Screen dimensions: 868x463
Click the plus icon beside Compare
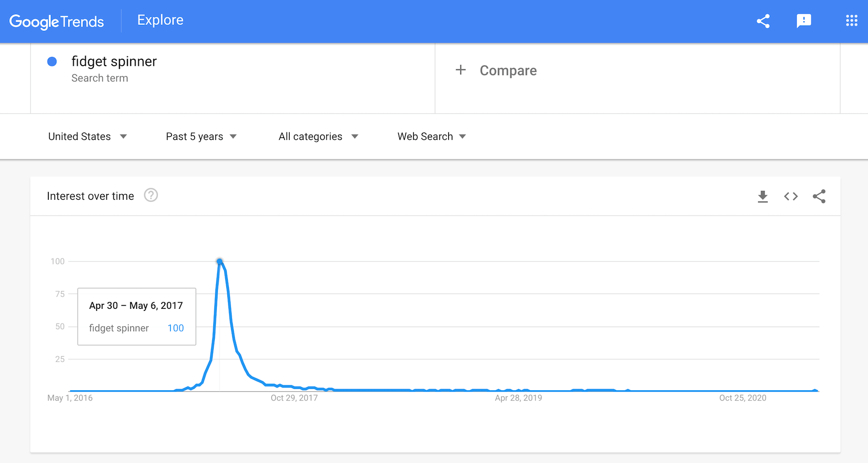(461, 70)
